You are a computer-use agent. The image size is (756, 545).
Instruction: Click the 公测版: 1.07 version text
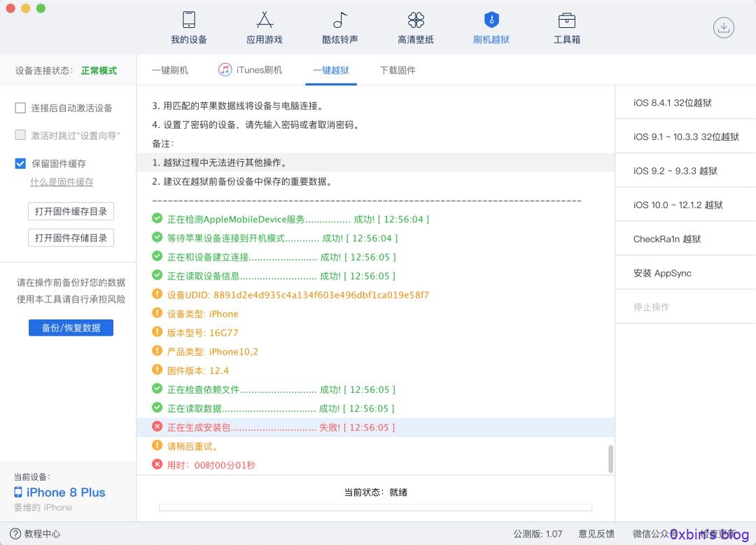pos(538,533)
